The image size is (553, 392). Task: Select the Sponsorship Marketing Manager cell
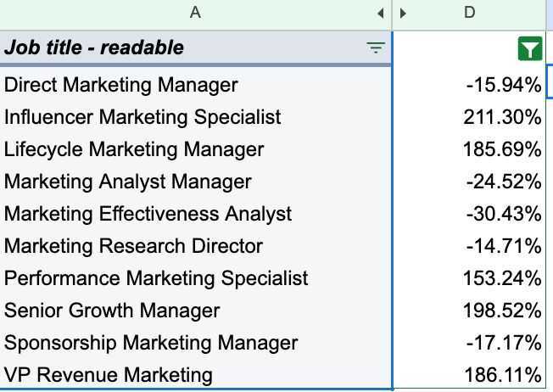click(x=196, y=343)
